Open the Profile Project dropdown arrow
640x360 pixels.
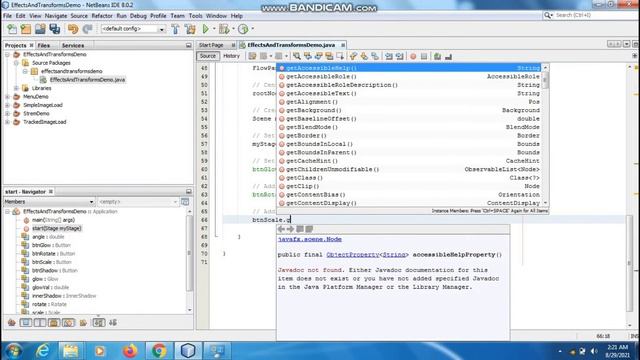click(x=253, y=29)
